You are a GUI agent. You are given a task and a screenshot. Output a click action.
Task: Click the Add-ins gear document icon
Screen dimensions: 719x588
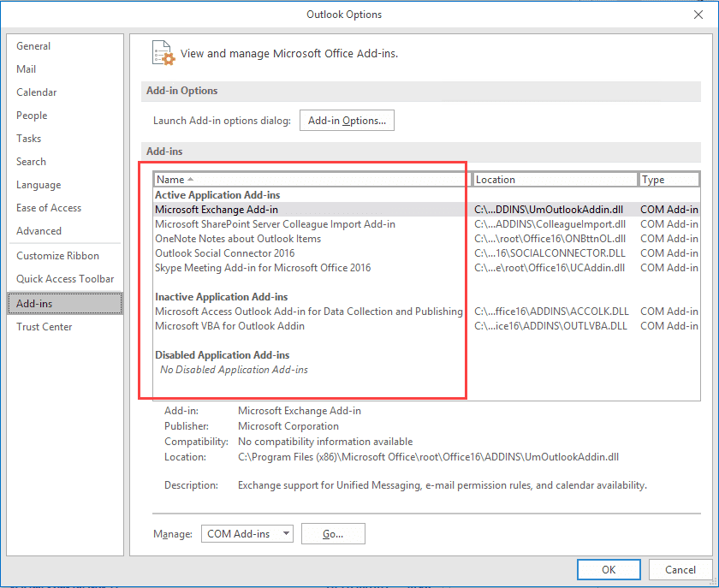(x=163, y=53)
